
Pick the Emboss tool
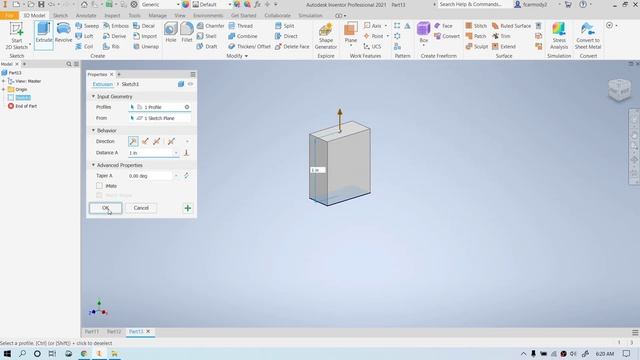[x=116, y=26]
